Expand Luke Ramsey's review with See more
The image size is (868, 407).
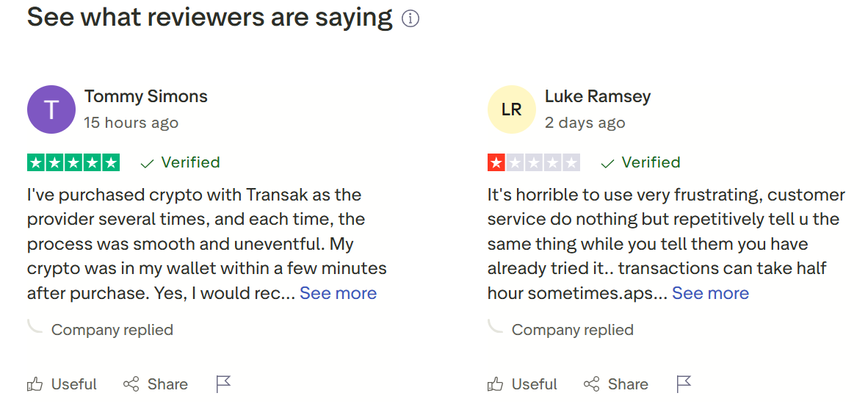[710, 293]
